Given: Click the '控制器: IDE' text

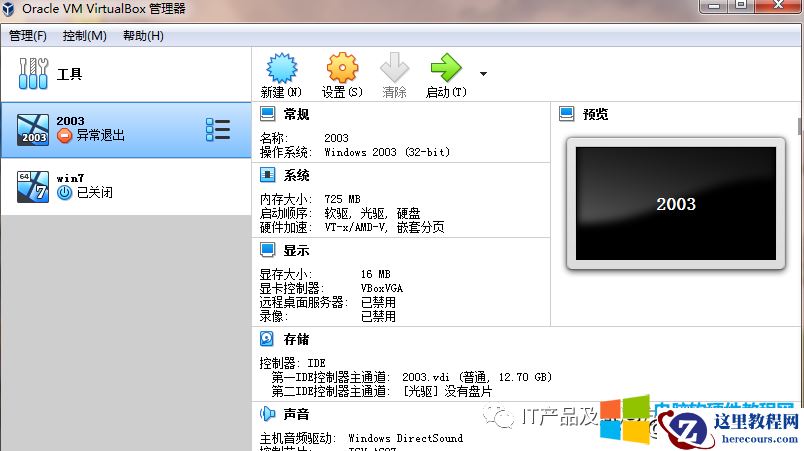Looking at the screenshot, I should (292, 363).
